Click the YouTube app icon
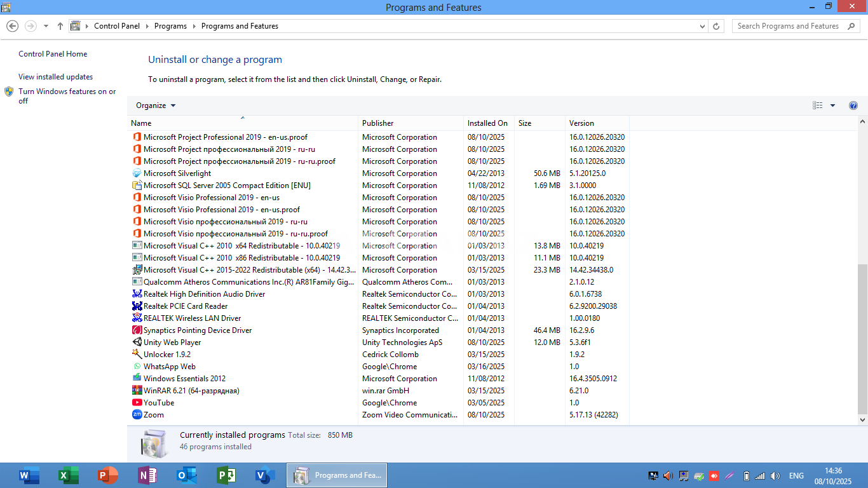The height and width of the screenshot is (488, 868). point(137,403)
